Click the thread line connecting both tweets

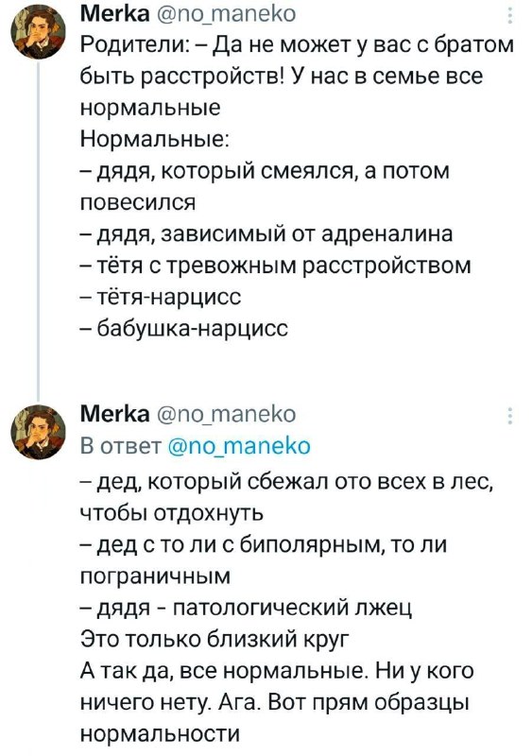[39, 232]
